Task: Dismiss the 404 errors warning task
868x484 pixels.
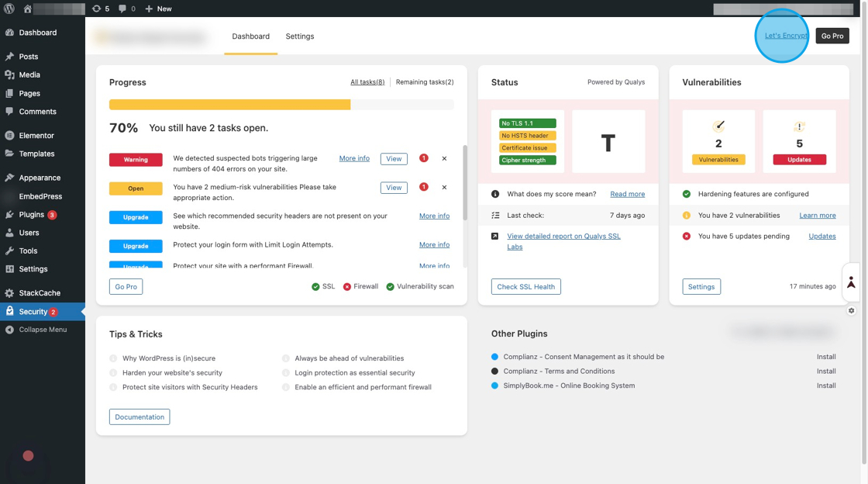Action: pyautogui.click(x=444, y=159)
